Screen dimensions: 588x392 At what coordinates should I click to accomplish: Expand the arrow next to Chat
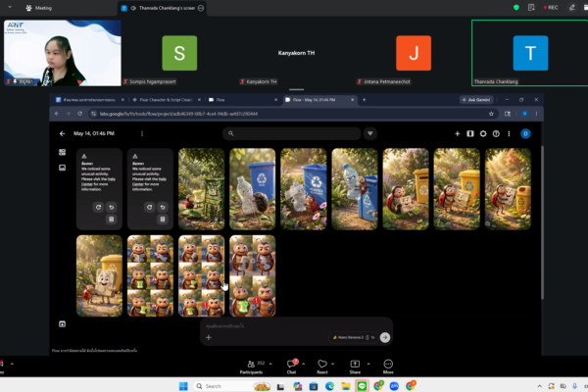[x=304, y=364]
